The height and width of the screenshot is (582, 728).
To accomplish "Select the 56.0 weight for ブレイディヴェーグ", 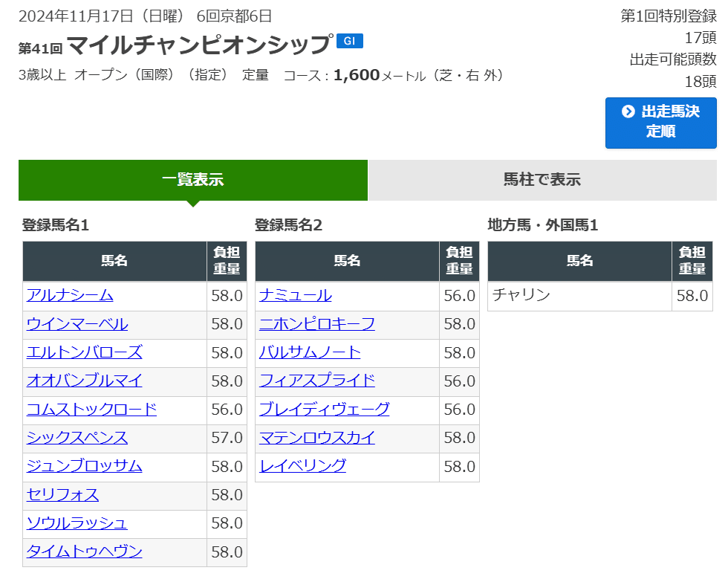I will (459, 410).
